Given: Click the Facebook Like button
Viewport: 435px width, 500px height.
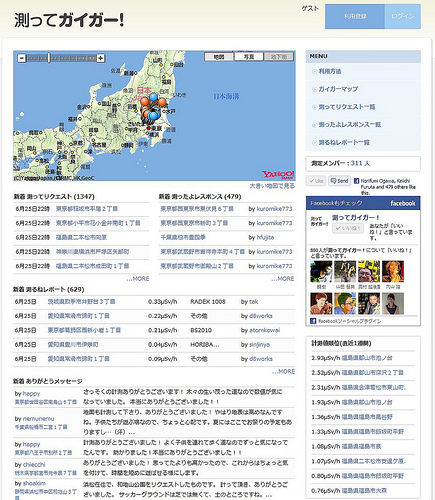Looking at the screenshot, I should (x=316, y=181).
